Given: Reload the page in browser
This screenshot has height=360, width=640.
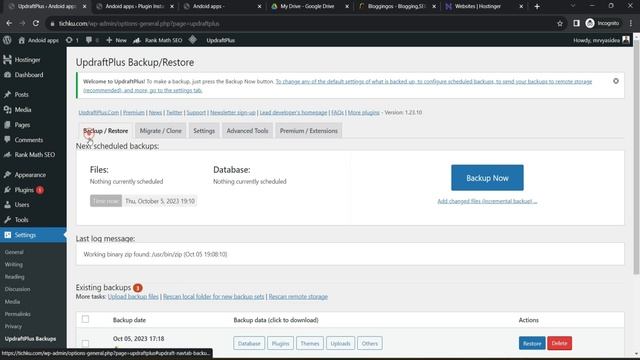Looking at the screenshot, I should [x=36, y=24].
